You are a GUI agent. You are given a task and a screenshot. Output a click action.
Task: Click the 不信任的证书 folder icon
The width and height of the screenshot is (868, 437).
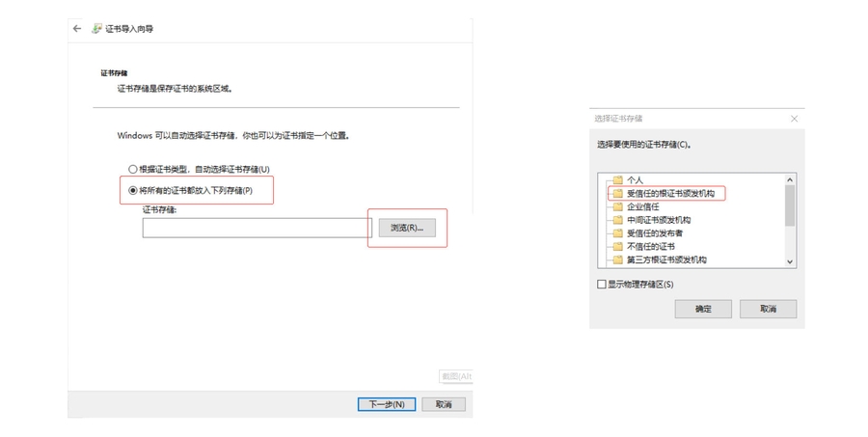tap(617, 247)
